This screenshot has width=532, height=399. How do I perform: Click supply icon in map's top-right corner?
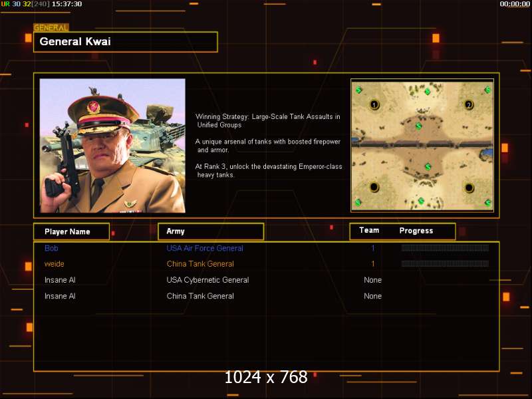click(487, 90)
